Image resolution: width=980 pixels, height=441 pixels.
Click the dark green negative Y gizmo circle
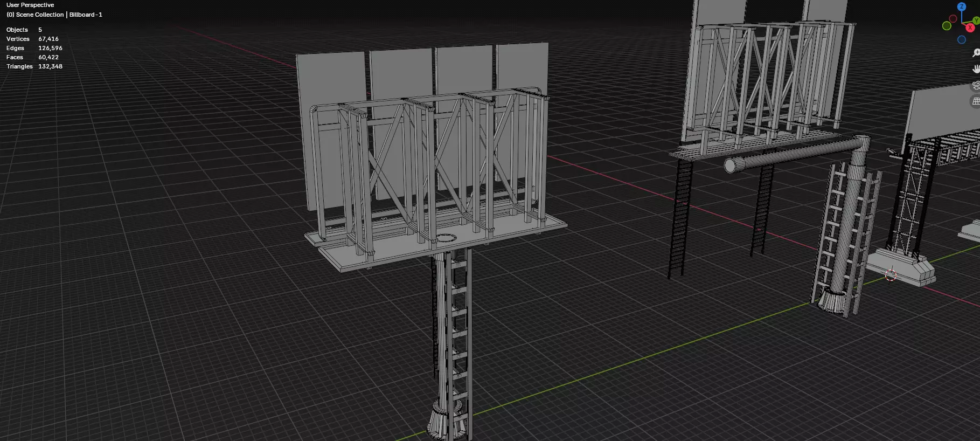[x=947, y=26]
